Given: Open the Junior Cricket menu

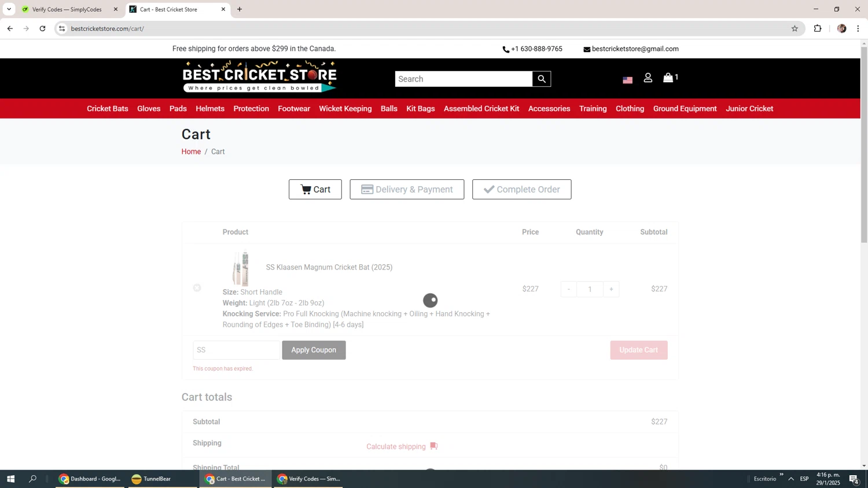Looking at the screenshot, I should [x=749, y=109].
